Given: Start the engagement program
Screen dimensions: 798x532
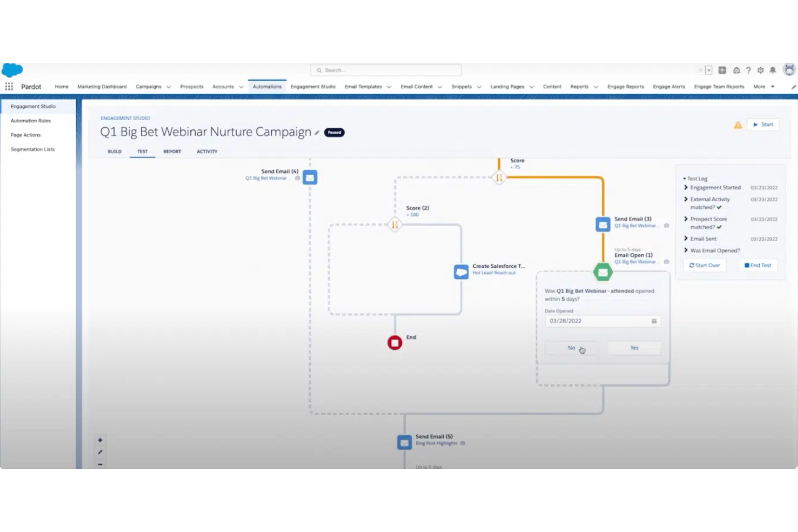Looking at the screenshot, I should coord(763,125).
